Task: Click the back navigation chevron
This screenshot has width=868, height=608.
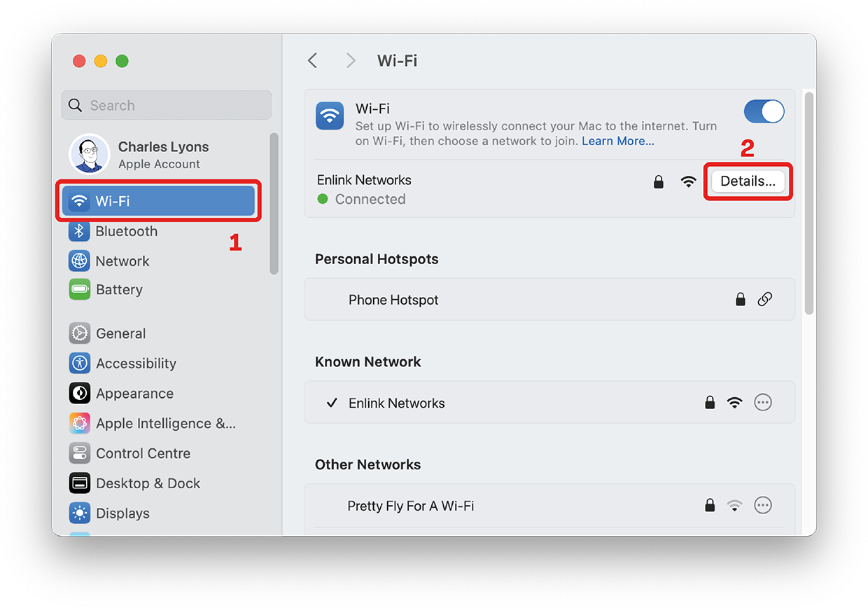Action: (312, 60)
